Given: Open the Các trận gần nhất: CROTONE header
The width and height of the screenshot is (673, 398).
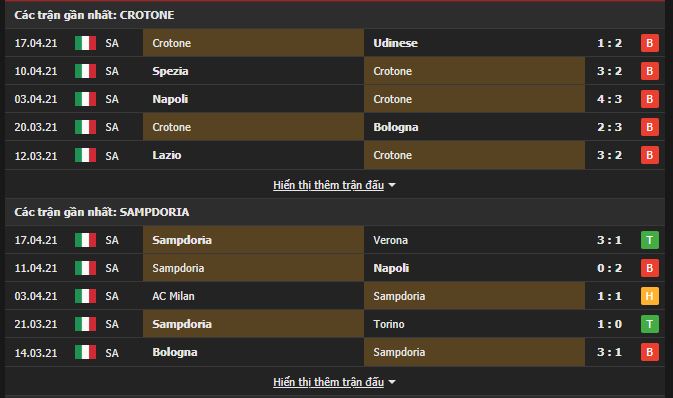Looking at the screenshot, I should (94, 15).
